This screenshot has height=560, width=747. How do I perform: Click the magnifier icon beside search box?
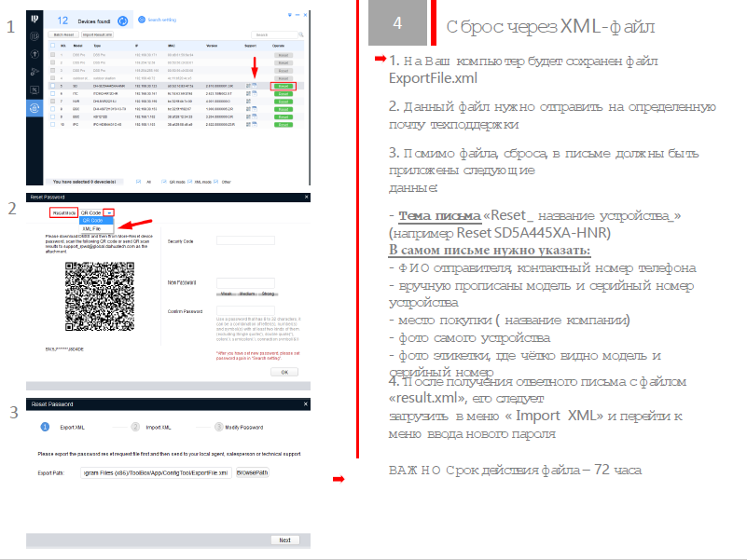(x=302, y=34)
